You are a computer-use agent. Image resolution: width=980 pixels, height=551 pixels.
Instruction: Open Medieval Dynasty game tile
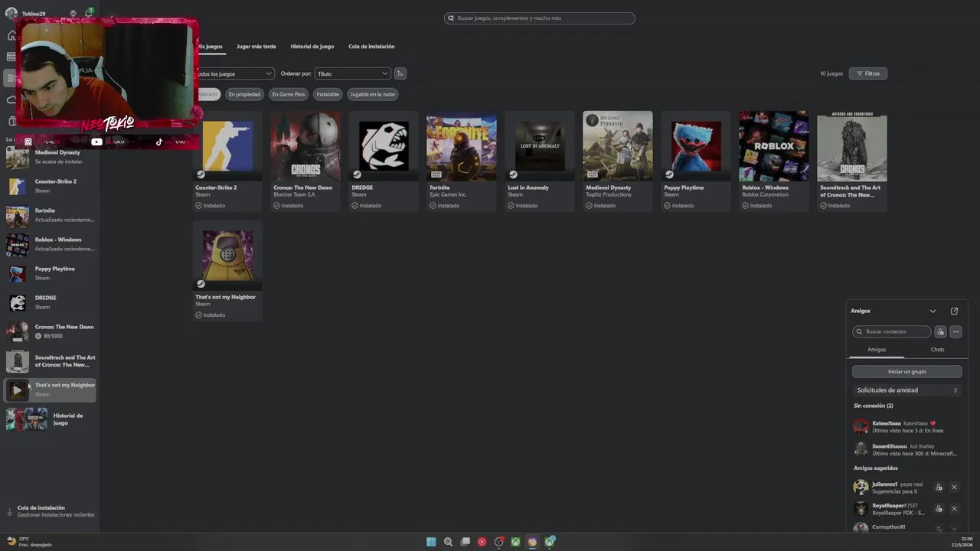pos(618,161)
